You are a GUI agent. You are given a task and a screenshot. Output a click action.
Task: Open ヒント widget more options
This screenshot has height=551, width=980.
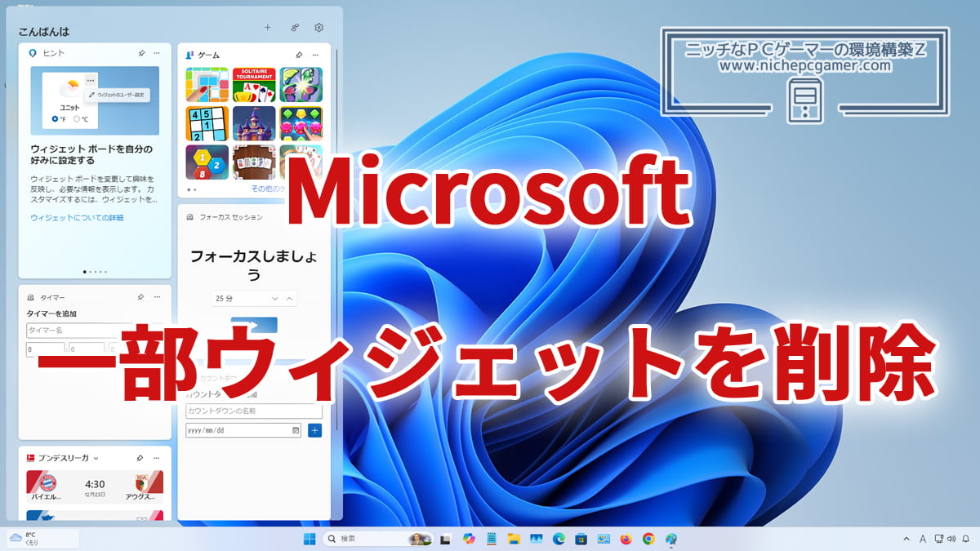coord(157,53)
